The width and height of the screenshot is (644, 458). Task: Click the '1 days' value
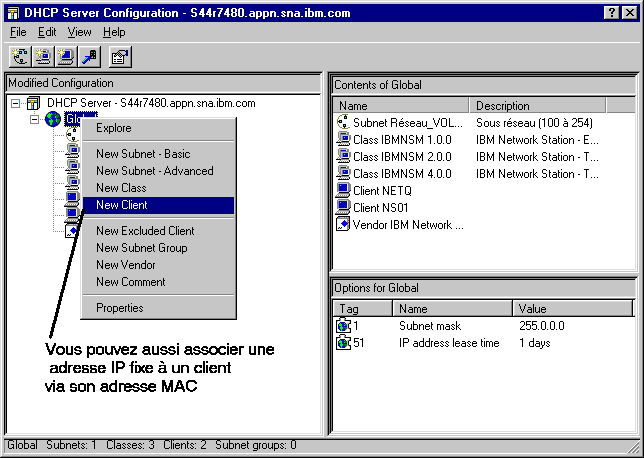[534, 343]
